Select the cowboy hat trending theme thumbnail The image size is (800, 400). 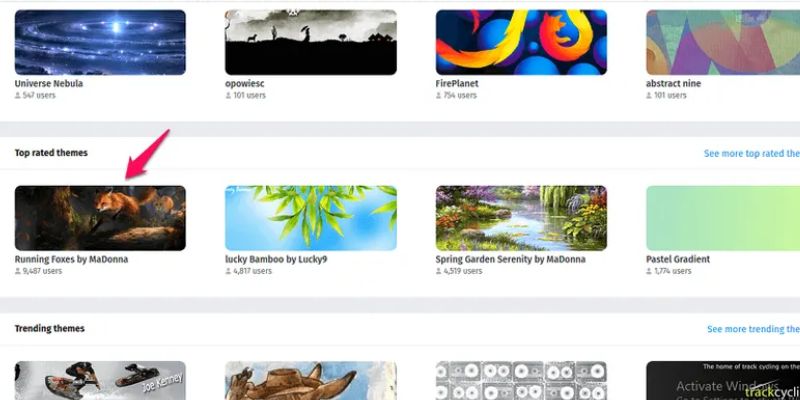point(311,381)
